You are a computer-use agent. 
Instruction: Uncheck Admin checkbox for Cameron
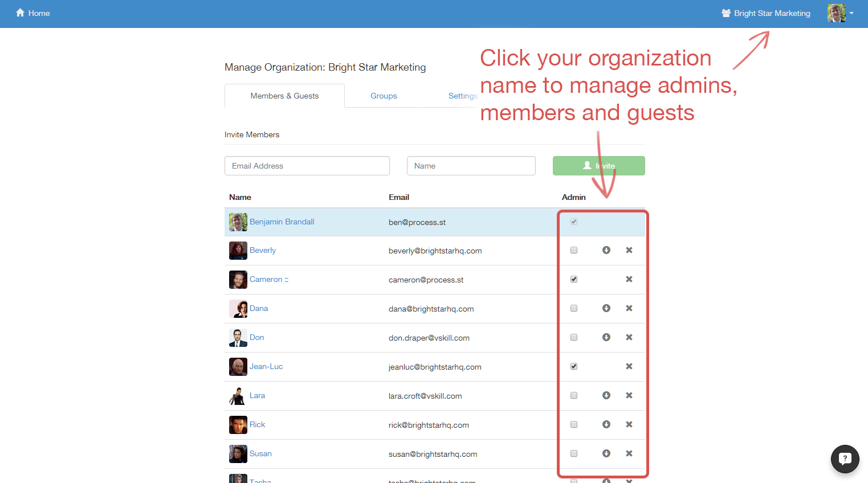pyautogui.click(x=574, y=279)
